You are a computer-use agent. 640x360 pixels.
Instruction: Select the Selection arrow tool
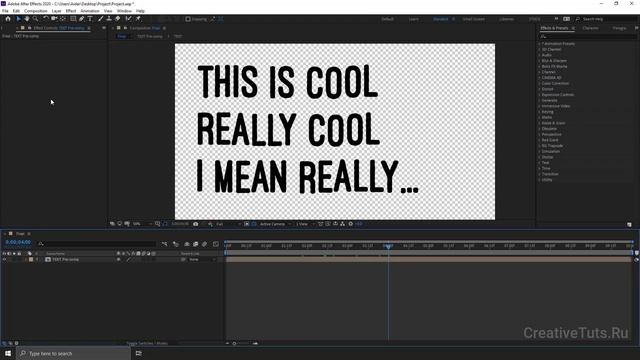tap(18, 19)
